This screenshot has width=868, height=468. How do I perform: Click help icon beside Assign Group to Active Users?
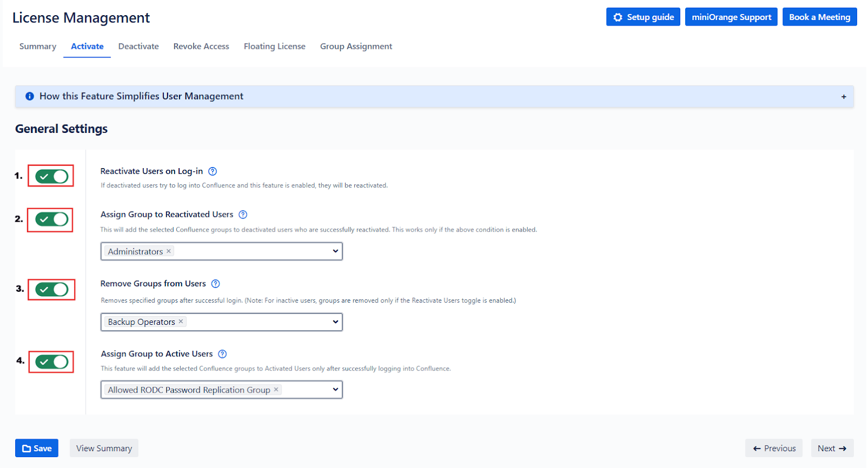point(222,354)
